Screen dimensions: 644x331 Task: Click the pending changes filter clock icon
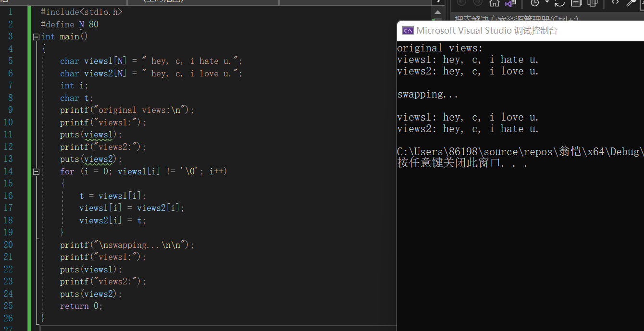[535, 3]
